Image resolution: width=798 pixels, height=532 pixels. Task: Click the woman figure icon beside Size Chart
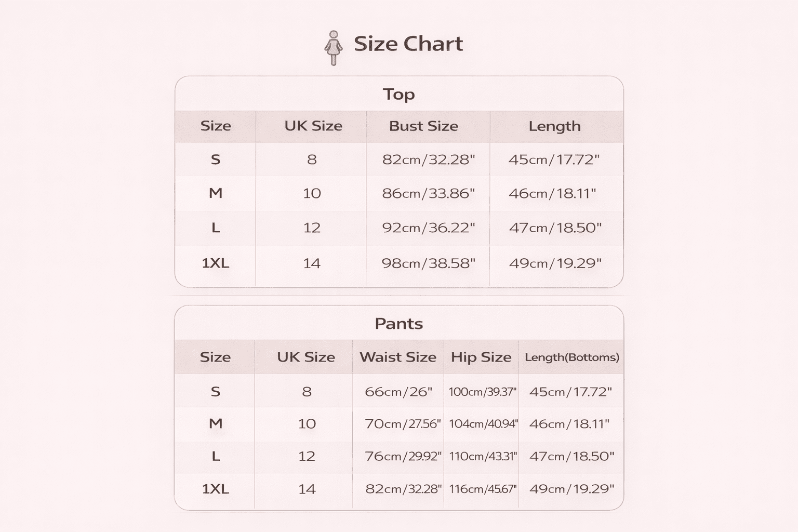point(333,48)
